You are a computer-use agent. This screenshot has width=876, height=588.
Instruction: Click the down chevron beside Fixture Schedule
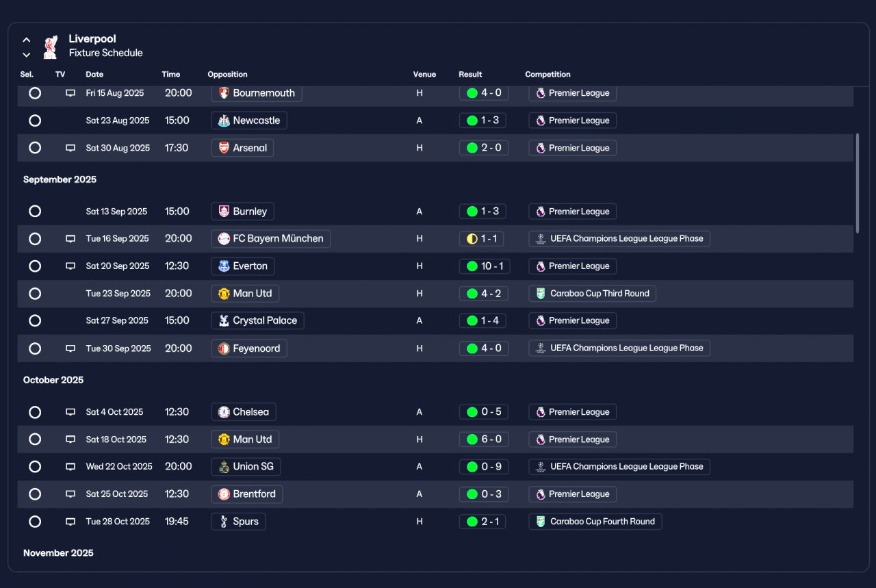click(27, 55)
